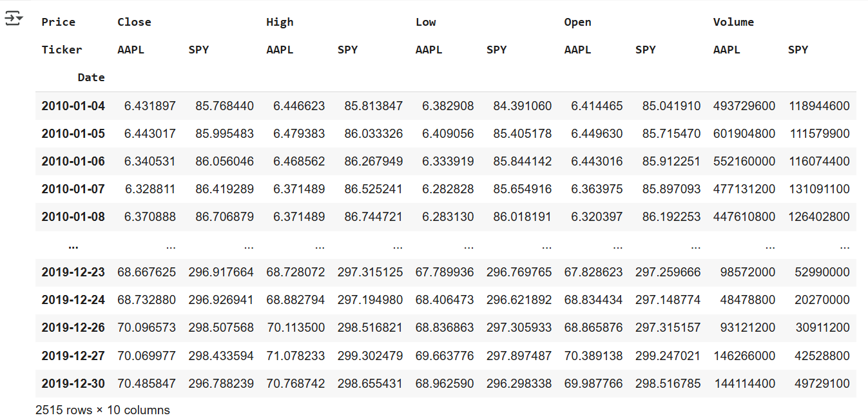Select the 2019-12-30 row label

click(73, 384)
